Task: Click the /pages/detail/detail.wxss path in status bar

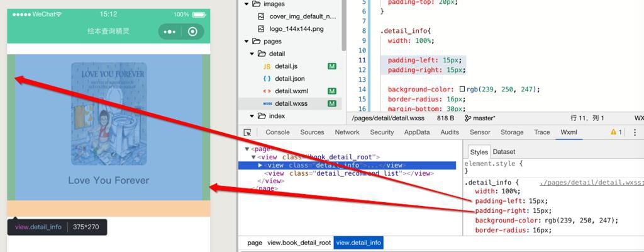Action: (389, 118)
